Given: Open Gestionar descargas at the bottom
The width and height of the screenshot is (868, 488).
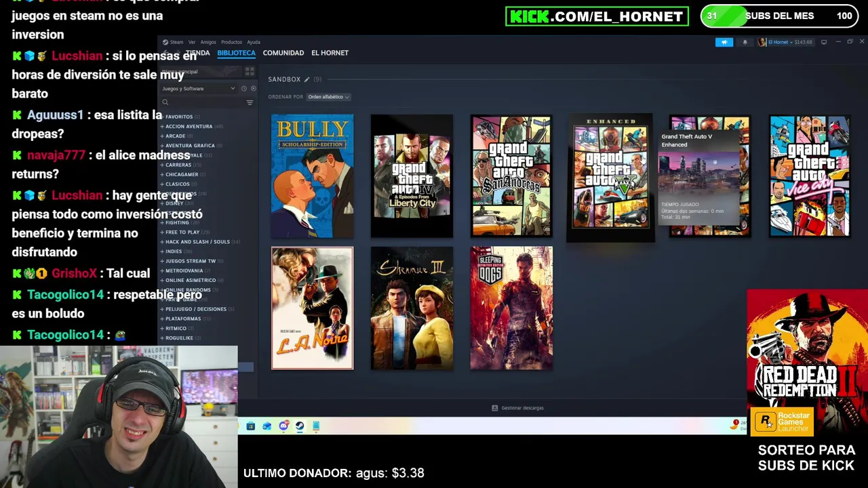Looking at the screenshot, I should [517, 408].
